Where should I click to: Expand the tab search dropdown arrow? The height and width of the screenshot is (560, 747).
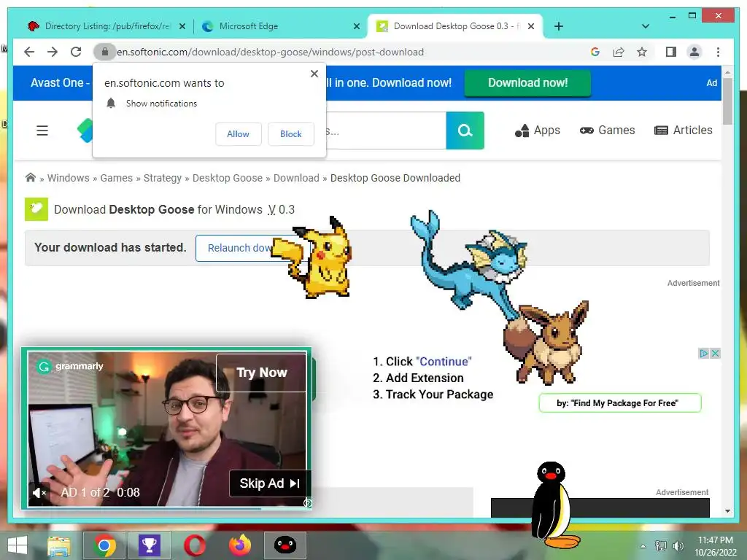(645, 26)
